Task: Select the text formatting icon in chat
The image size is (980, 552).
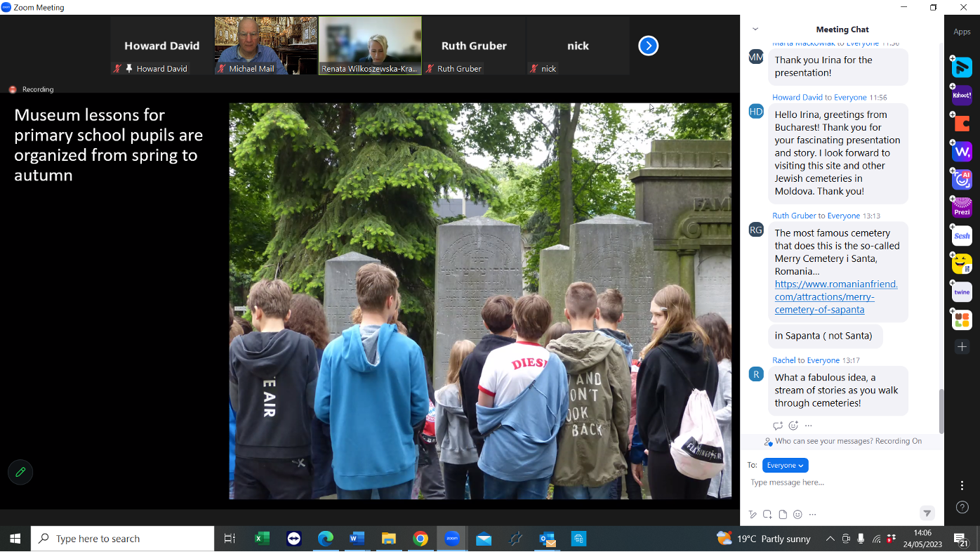Action: click(752, 514)
